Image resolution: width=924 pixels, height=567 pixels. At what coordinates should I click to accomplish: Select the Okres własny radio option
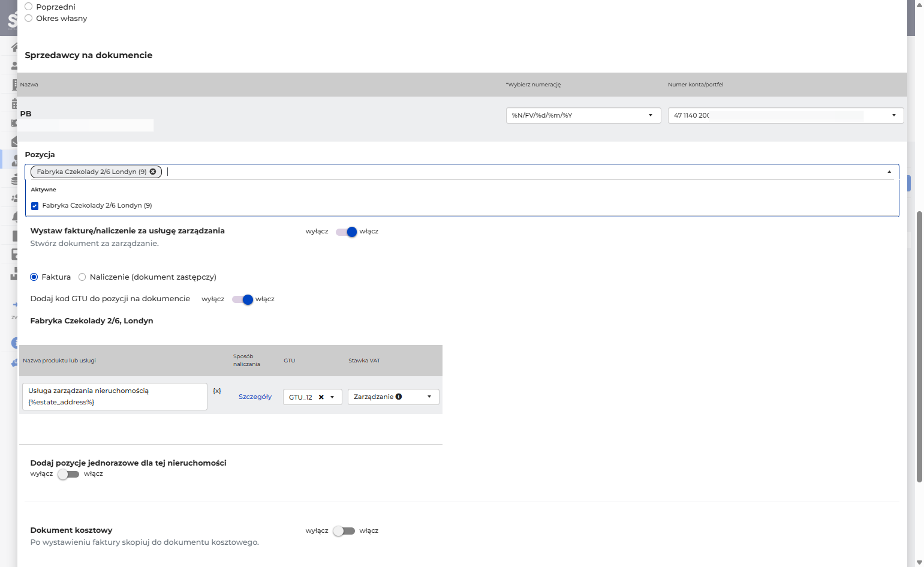[28, 18]
